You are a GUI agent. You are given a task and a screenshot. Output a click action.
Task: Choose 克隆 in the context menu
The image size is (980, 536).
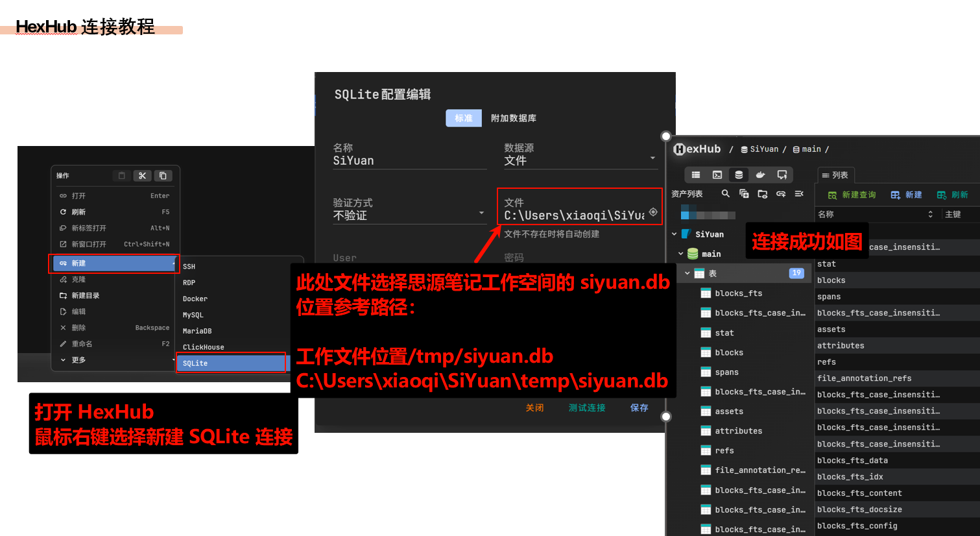(115, 280)
